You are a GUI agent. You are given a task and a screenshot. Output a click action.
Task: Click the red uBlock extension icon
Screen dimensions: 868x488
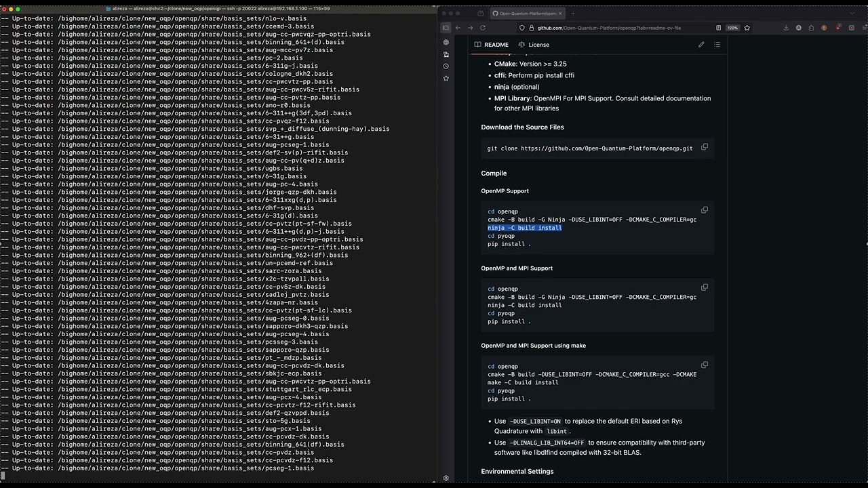(x=838, y=28)
